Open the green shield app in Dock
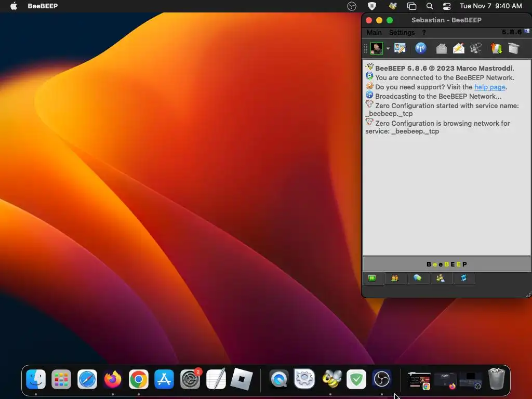Screen dimensions: 532x399 click(x=356, y=379)
